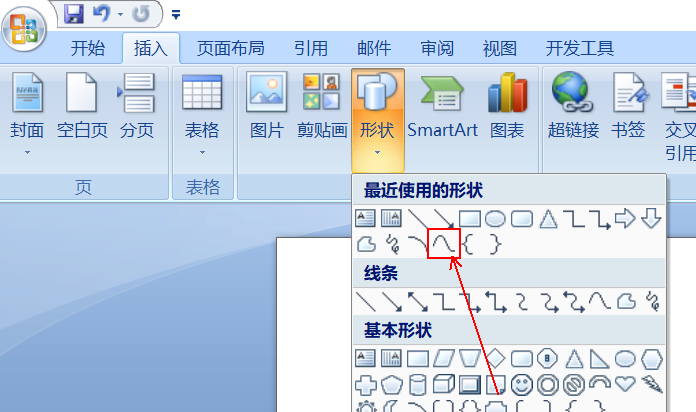Screen dimensions: 696x412
Task: Go to the 引用 tab
Action: 311,48
